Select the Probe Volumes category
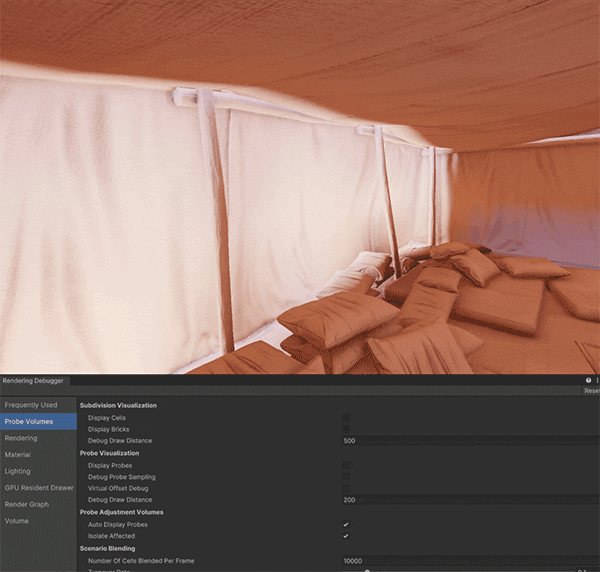Viewport: 600px width, 572px height. (29, 422)
